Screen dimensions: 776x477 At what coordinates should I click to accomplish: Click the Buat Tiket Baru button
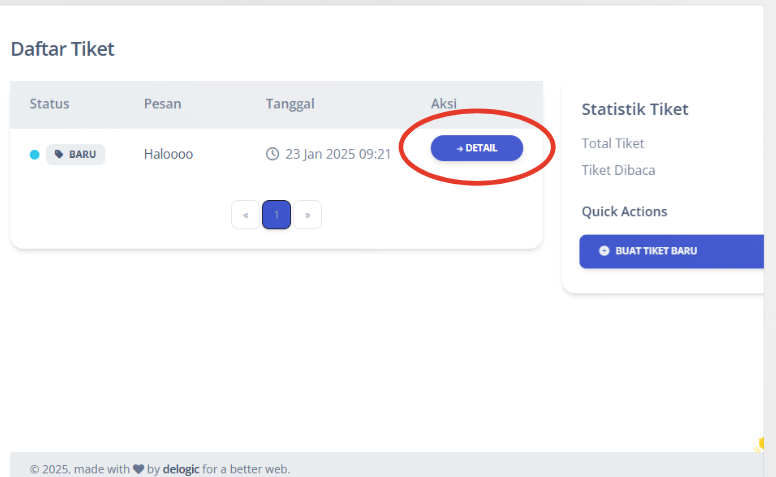coord(672,251)
